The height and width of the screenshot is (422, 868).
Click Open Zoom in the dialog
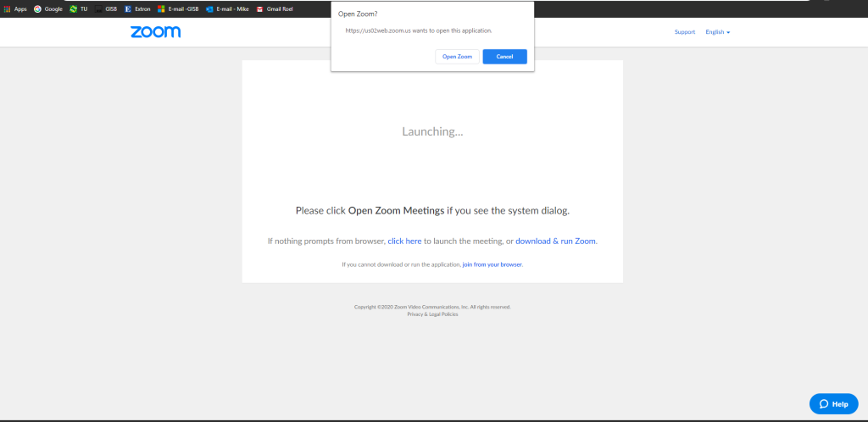point(457,57)
